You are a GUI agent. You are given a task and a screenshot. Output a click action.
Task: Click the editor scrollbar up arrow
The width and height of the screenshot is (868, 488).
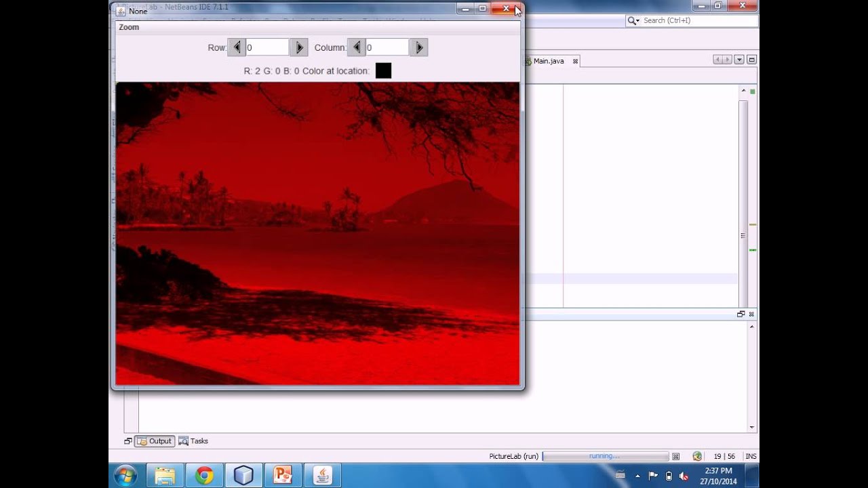(x=743, y=91)
